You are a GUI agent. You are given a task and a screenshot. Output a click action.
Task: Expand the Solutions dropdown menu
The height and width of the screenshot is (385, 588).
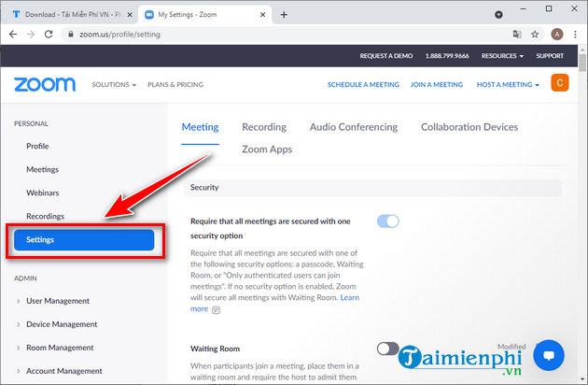click(114, 85)
